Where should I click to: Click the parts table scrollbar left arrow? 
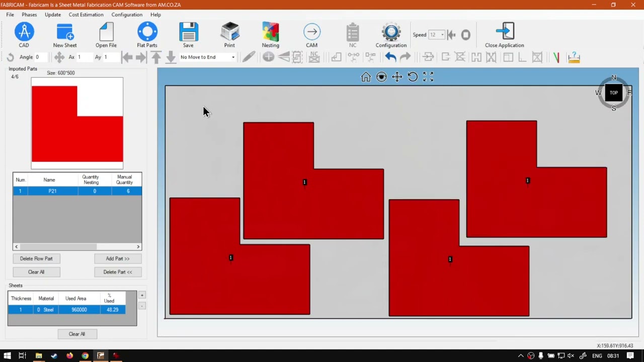(16, 247)
